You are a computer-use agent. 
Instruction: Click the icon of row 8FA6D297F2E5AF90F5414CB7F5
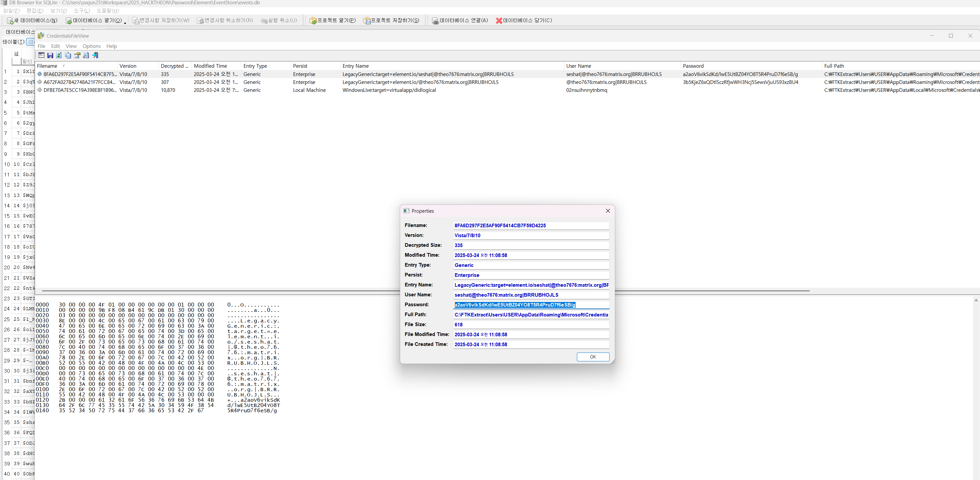40,74
